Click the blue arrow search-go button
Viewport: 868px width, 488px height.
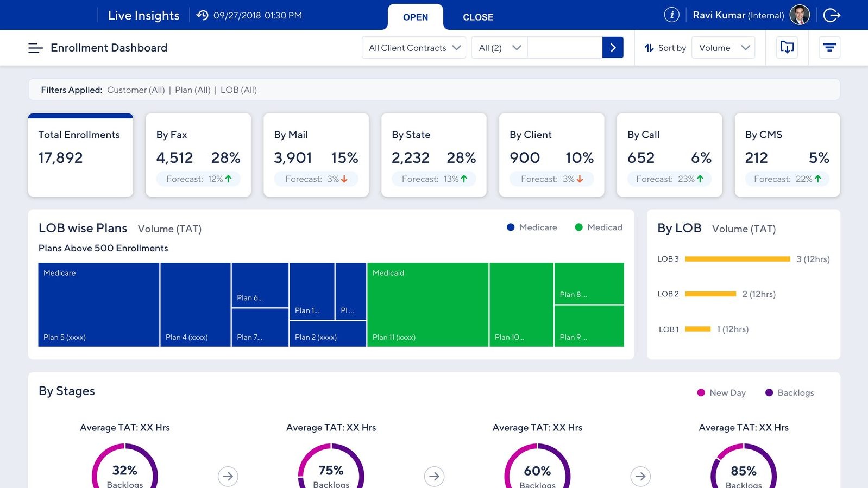pos(613,48)
